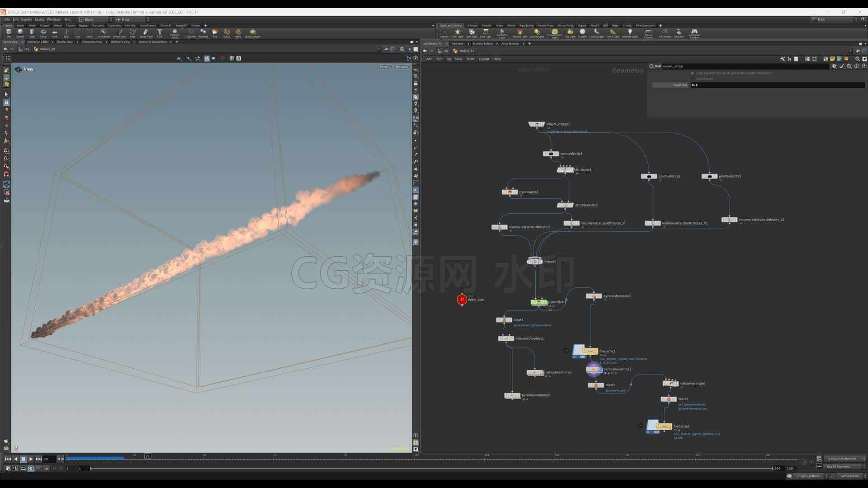Toggle Cache Input checkbox in parameters

(x=693, y=79)
